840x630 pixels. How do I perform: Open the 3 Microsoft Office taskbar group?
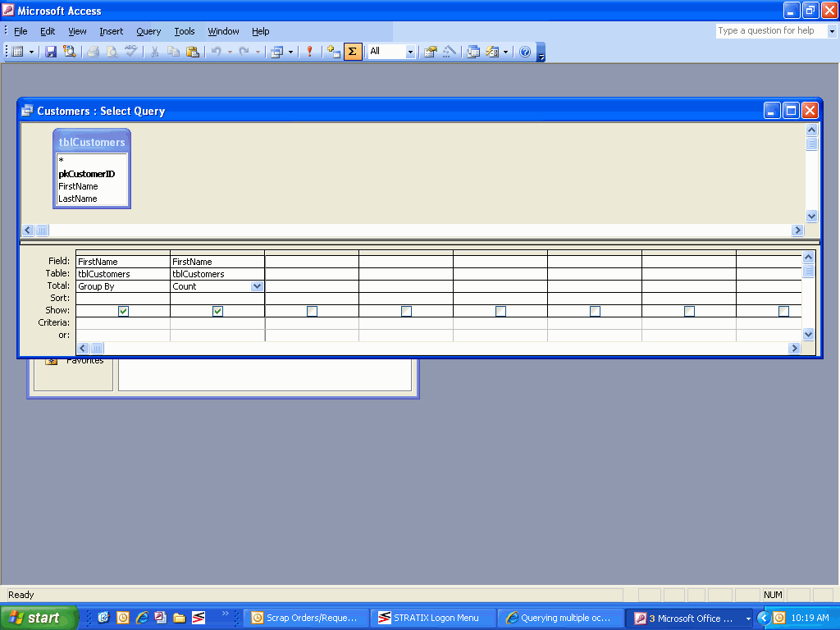689,619
